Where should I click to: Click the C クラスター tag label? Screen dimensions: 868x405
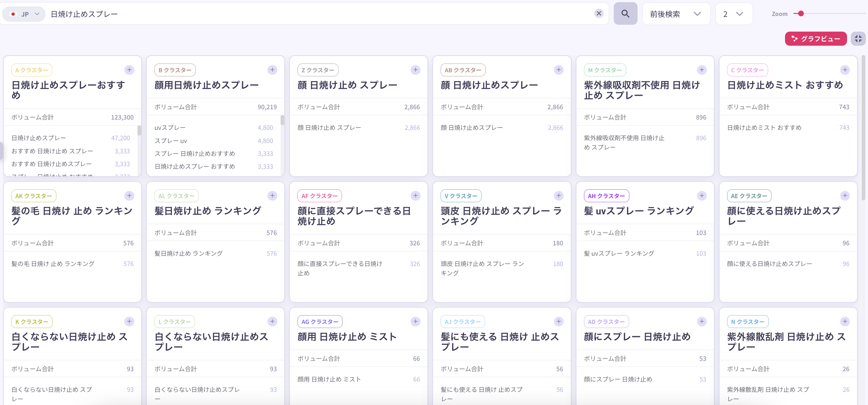click(747, 70)
